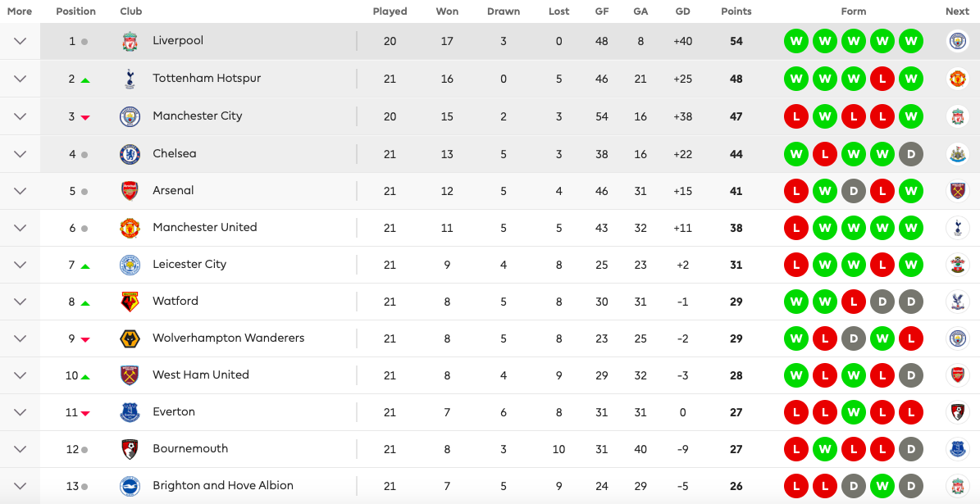This screenshot has height=504, width=980.
Task: Open Arsenal's next opponent West Ham badge
Action: point(957,191)
